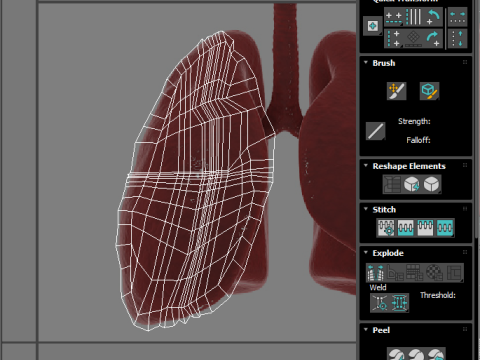Click the "Weld" label
Screen dimensions: 480x360
point(378,287)
